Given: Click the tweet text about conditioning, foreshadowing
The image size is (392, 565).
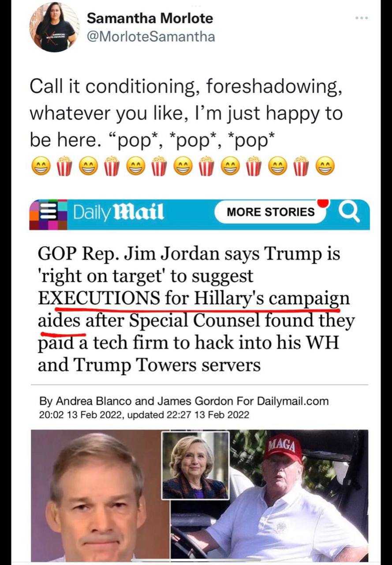Looking at the screenshot, I should point(186,113).
